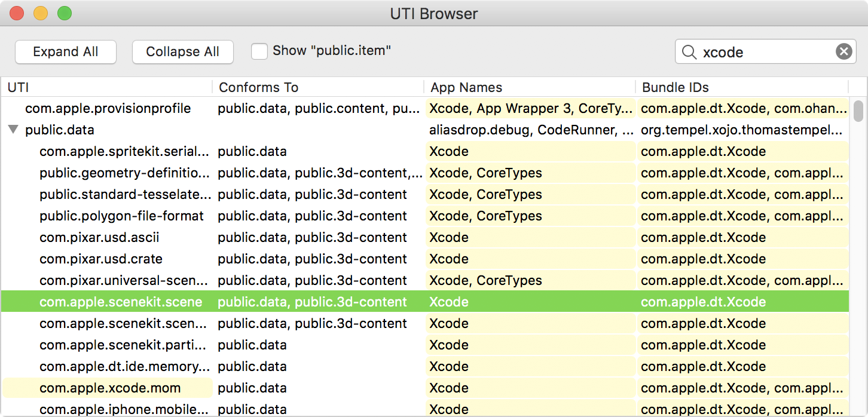
Task: Sort by the Conforms To column header
Action: pos(319,87)
